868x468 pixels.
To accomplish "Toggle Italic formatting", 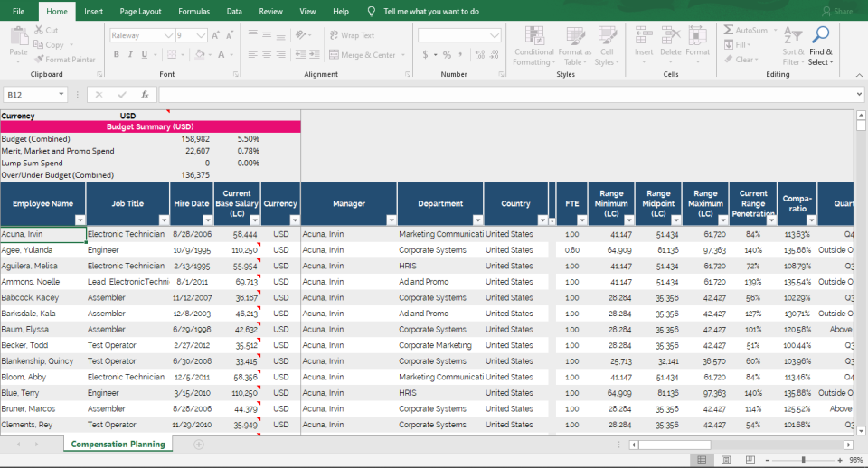I will click(x=130, y=55).
